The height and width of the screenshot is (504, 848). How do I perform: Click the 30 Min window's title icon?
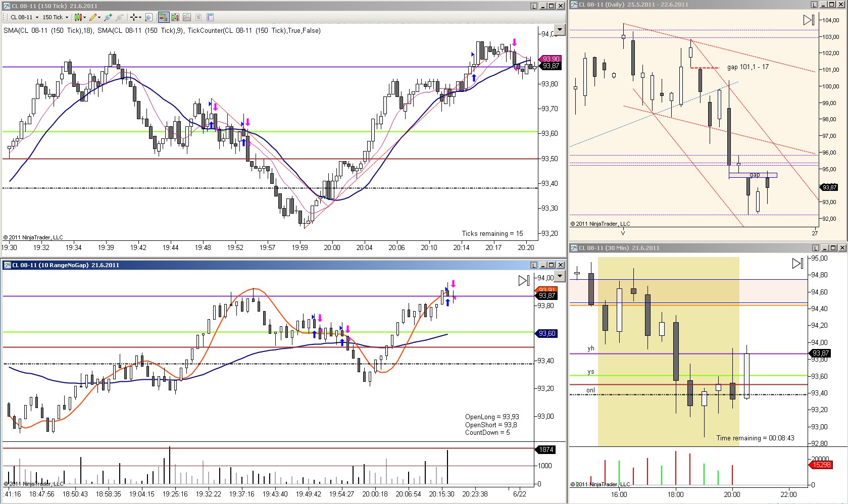(574, 248)
